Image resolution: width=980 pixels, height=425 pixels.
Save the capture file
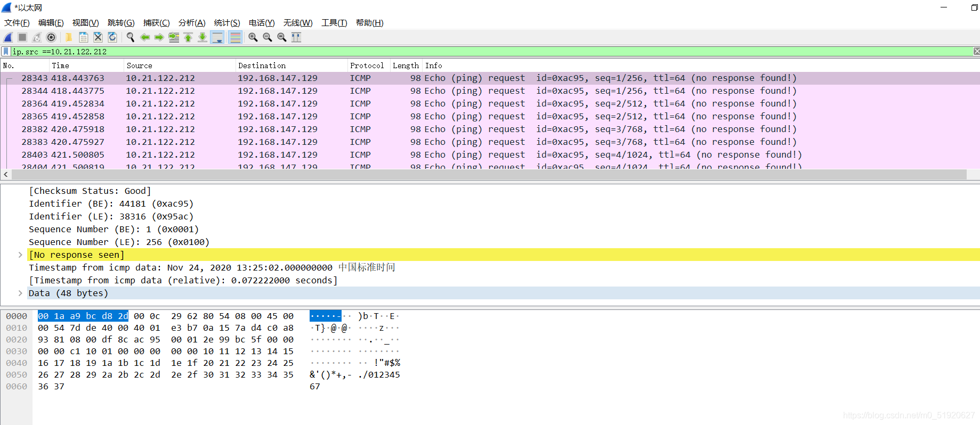tap(84, 37)
